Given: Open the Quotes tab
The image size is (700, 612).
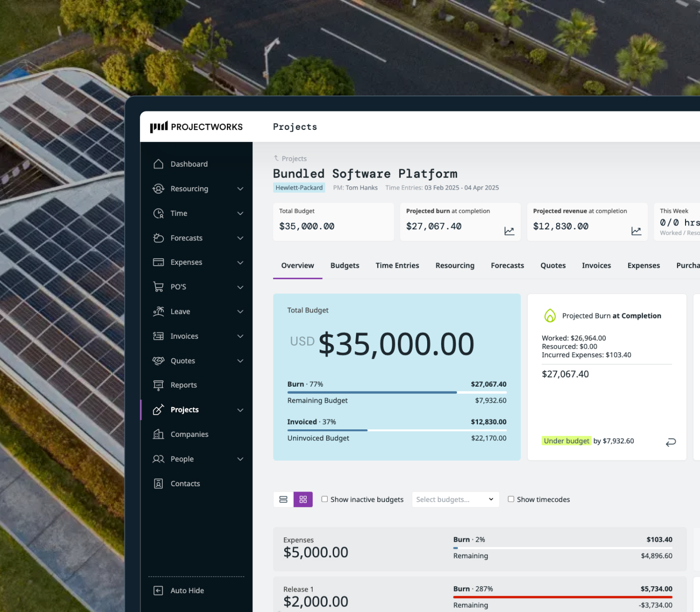Looking at the screenshot, I should [553, 266].
